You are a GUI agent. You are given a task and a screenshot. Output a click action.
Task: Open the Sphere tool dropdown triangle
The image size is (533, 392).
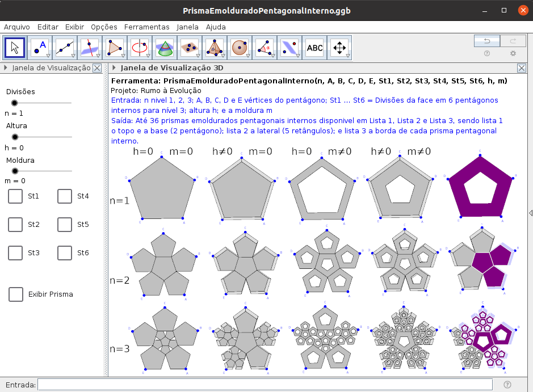pyautogui.click(x=248, y=56)
